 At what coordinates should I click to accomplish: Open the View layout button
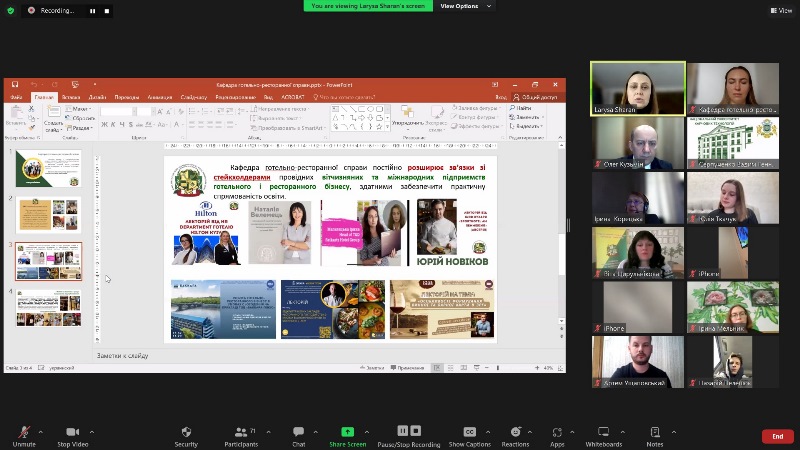(780, 10)
